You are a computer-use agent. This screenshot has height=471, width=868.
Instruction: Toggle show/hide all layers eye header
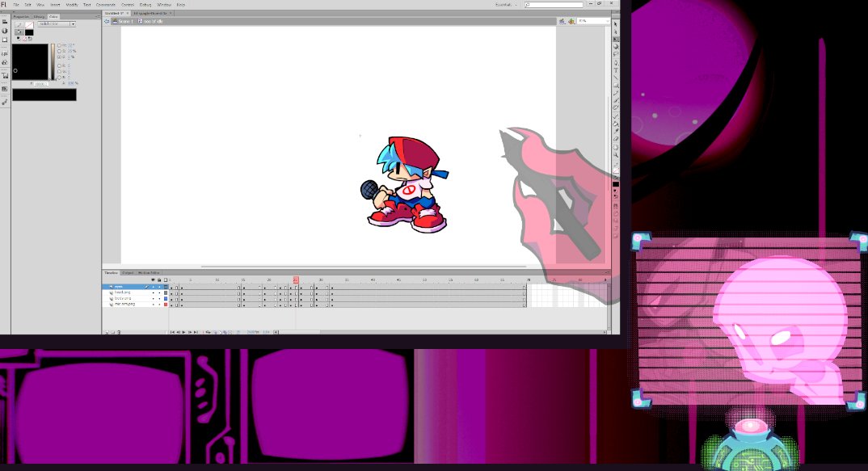click(154, 280)
